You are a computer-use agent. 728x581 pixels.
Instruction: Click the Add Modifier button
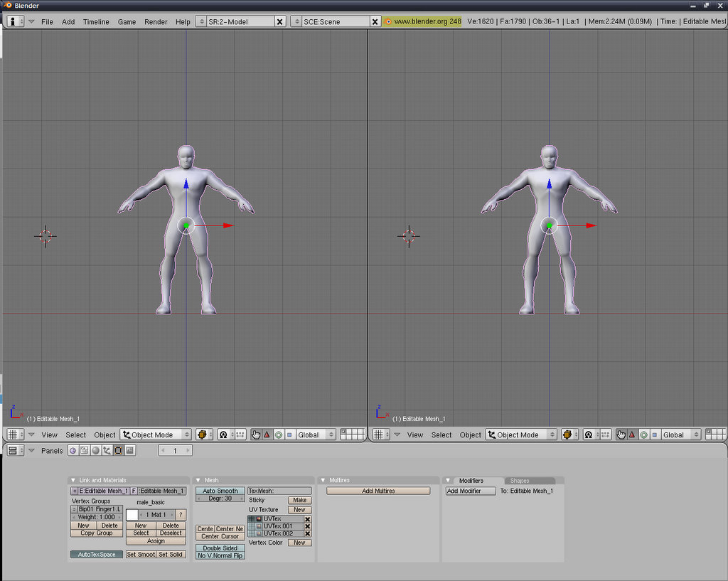tap(470, 491)
